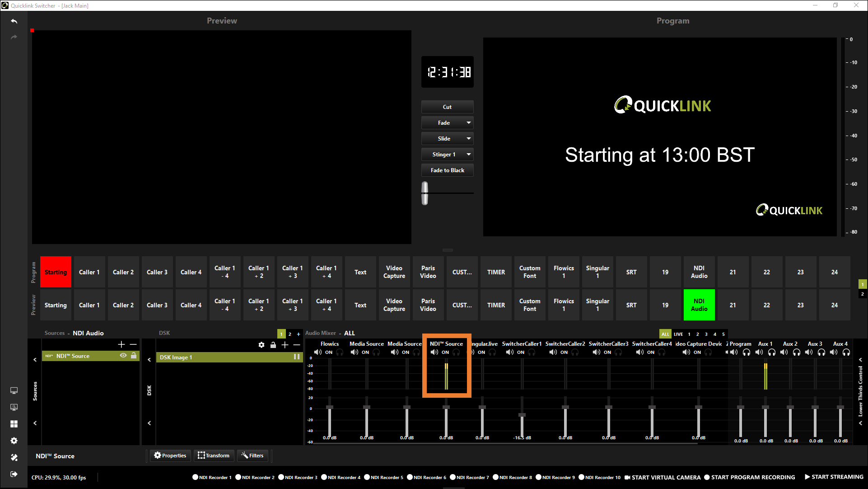Mute the Flowics channel speaker icon
This screenshot has height=489, width=868.
[318, 352]
